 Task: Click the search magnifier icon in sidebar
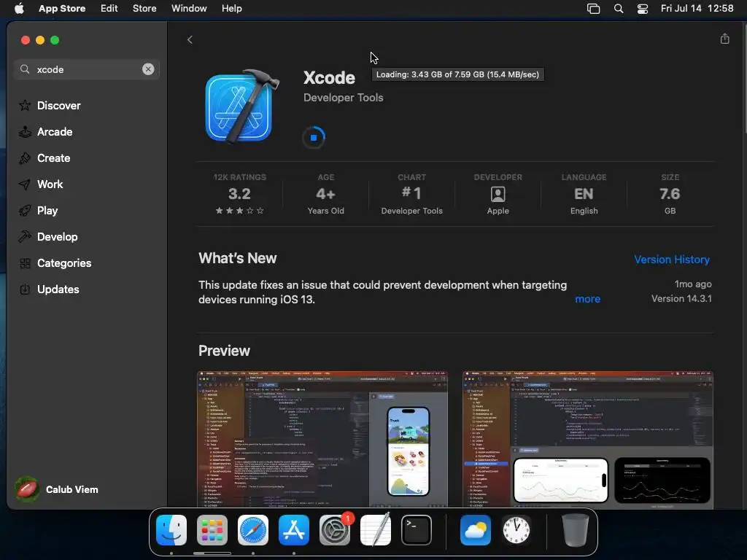point(25,69)
